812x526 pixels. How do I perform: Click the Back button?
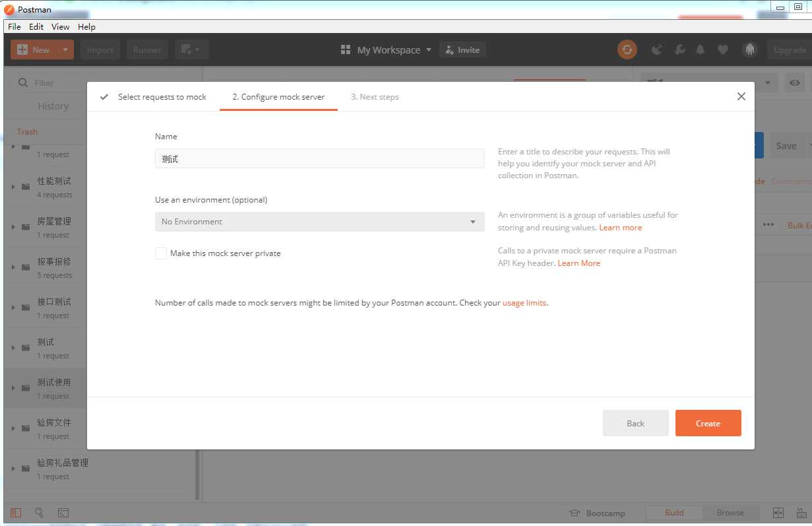coord(636,423)
